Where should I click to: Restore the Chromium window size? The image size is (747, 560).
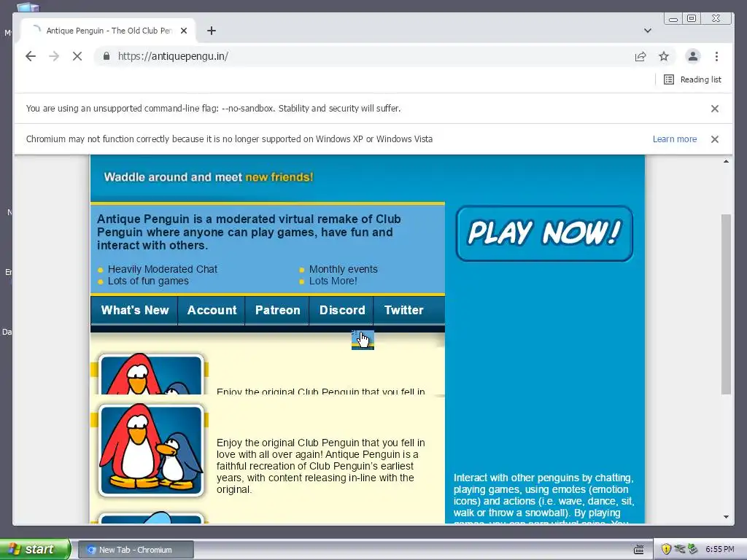[x=692, y=18]
